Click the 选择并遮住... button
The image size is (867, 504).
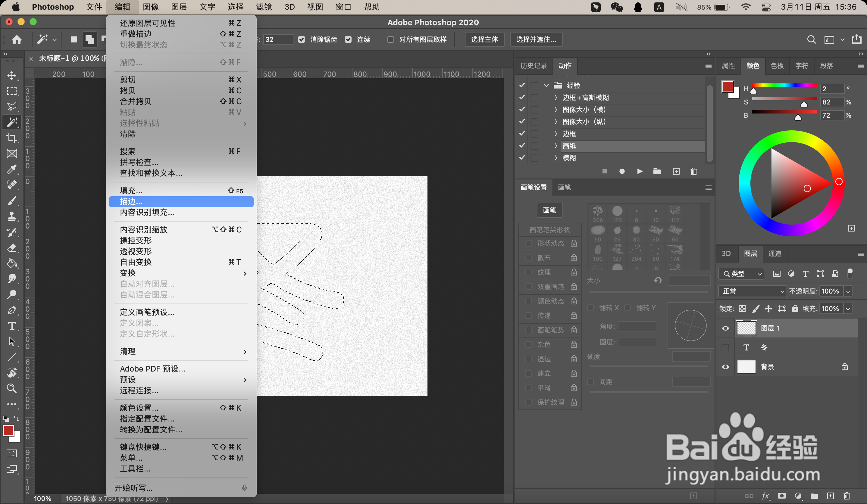click(536, 39)
